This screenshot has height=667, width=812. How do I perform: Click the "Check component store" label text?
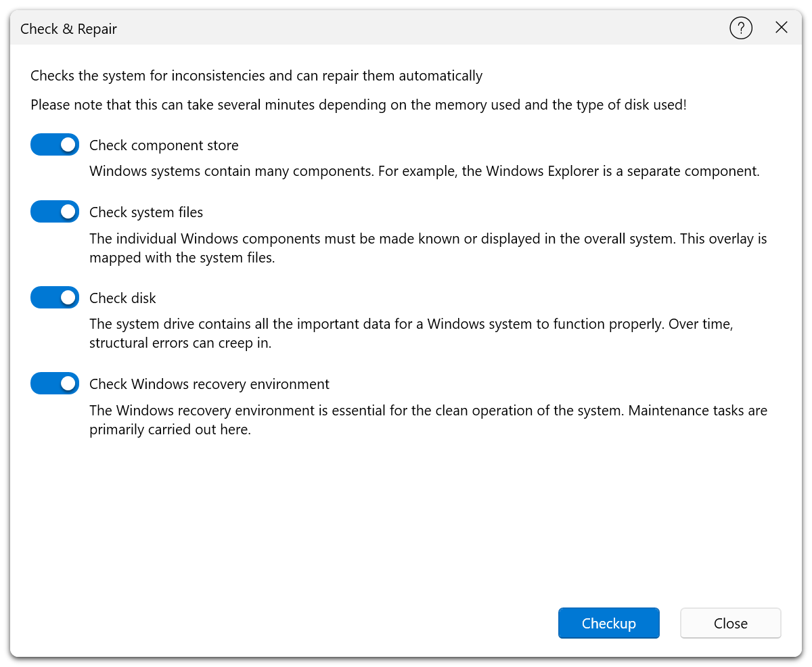(x=164, y=145)
